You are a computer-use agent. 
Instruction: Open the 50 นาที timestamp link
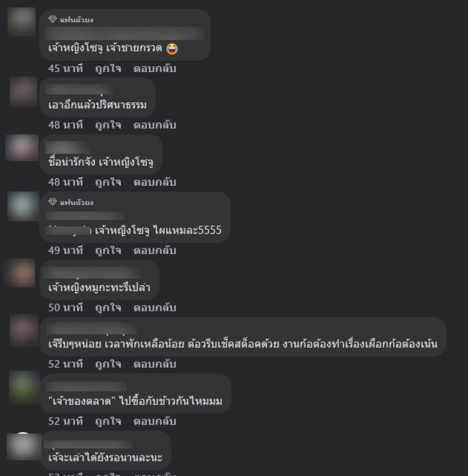(66, 307)
